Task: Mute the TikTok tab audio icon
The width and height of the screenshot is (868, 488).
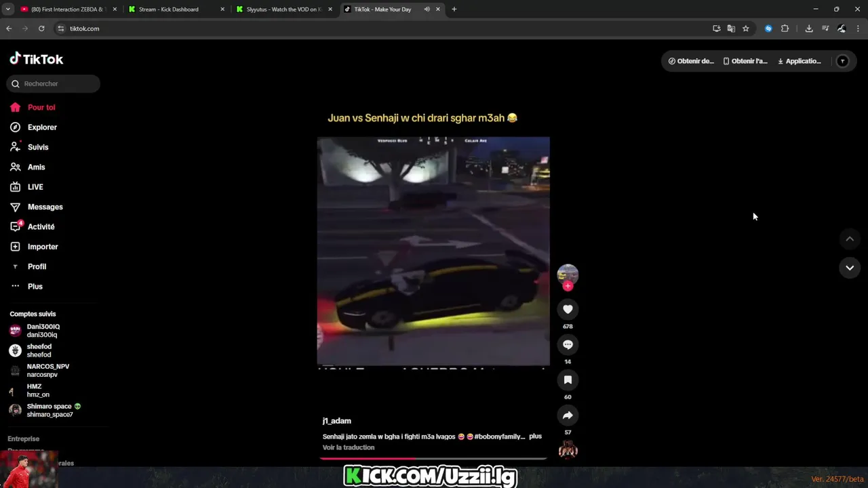Action: [427, 9]
